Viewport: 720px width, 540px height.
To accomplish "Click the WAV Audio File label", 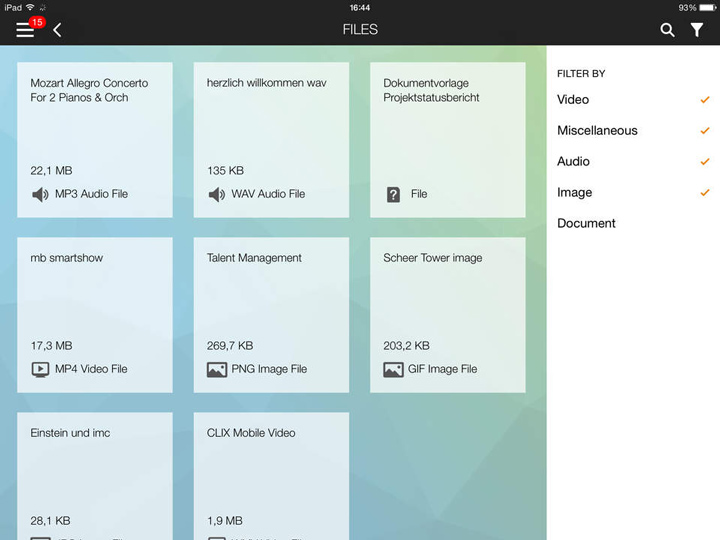I will pyautogui.click(x=268, y=194).
